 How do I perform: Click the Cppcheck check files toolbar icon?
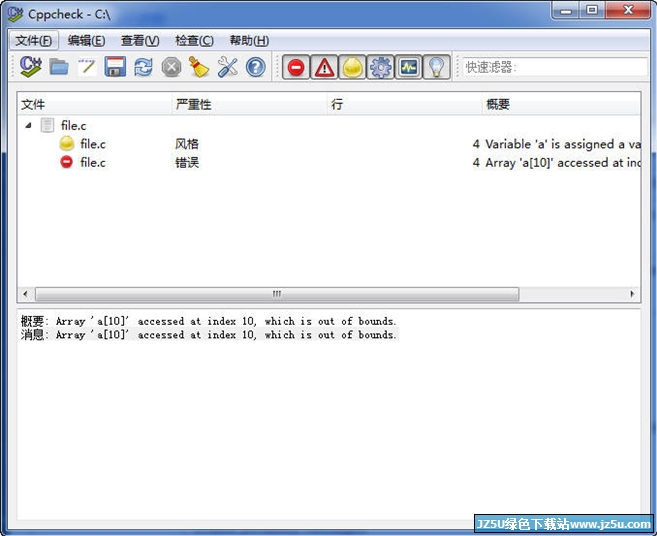[31, 67]
